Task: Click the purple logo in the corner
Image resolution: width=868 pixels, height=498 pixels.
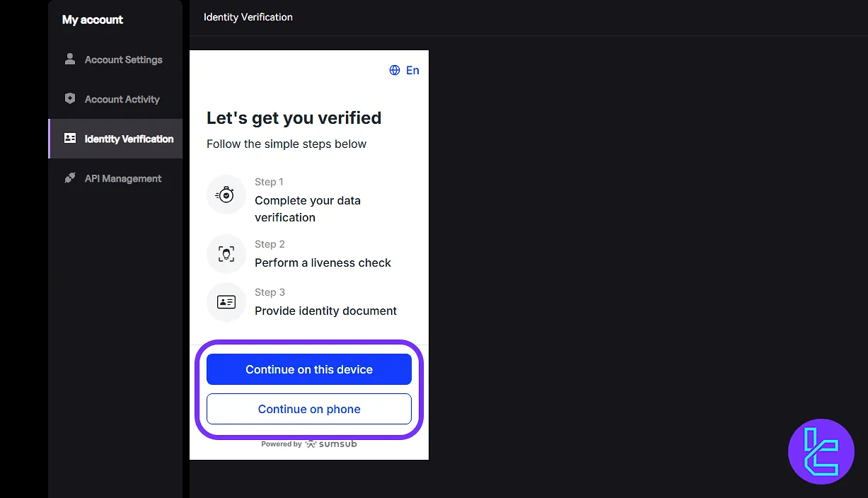Action: 821,451
